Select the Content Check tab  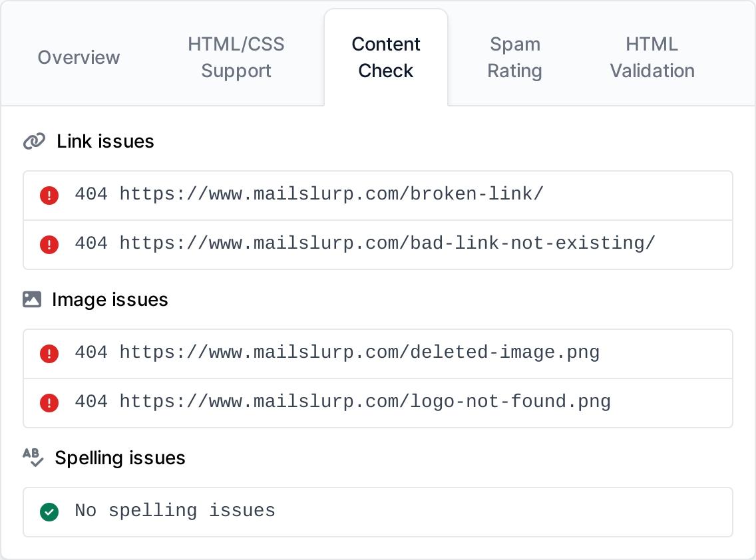coord(386,57)
